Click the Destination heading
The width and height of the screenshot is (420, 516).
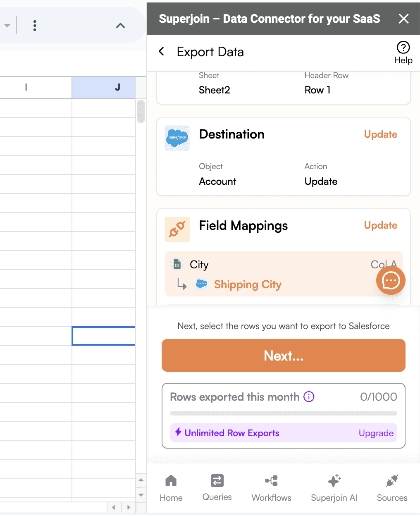click(231, 134)
